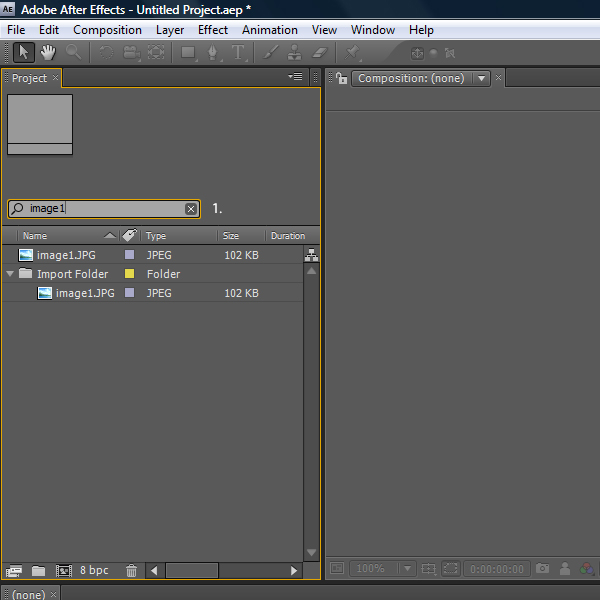Delete selected project items with trash icon
600x600 pixels.
131,571
